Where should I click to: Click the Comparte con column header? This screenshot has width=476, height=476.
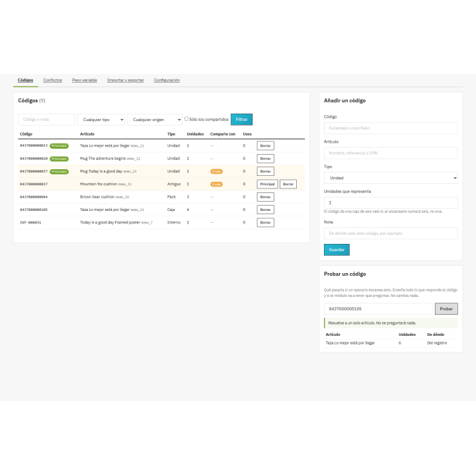pyautogui.click(x=223, y=134)
